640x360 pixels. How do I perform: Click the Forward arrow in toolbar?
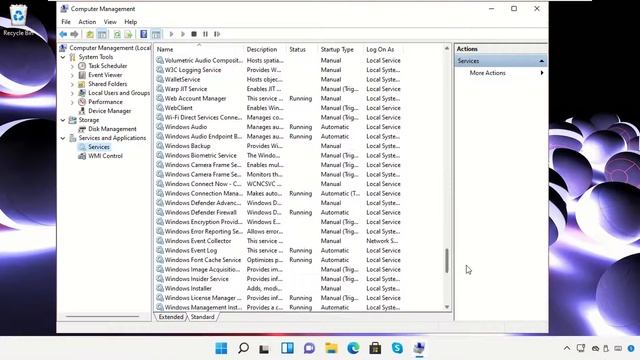point(74,34)
